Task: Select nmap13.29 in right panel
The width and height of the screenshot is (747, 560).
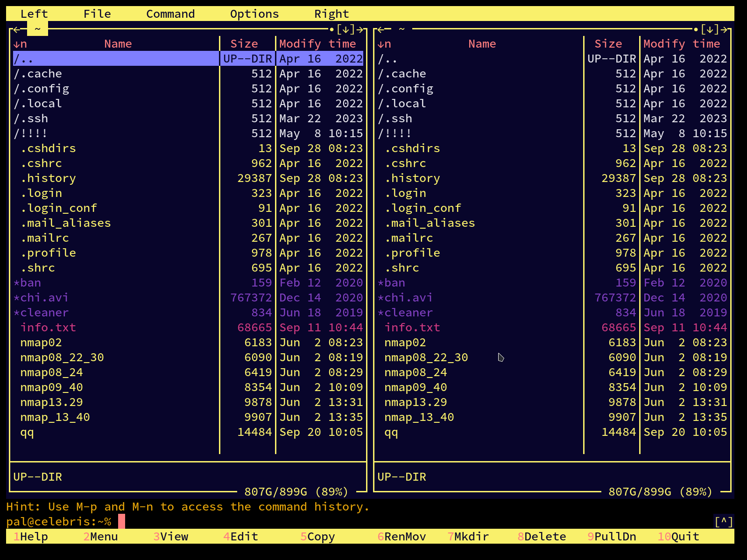Action: pyautogui.click(x=552, y=402)
